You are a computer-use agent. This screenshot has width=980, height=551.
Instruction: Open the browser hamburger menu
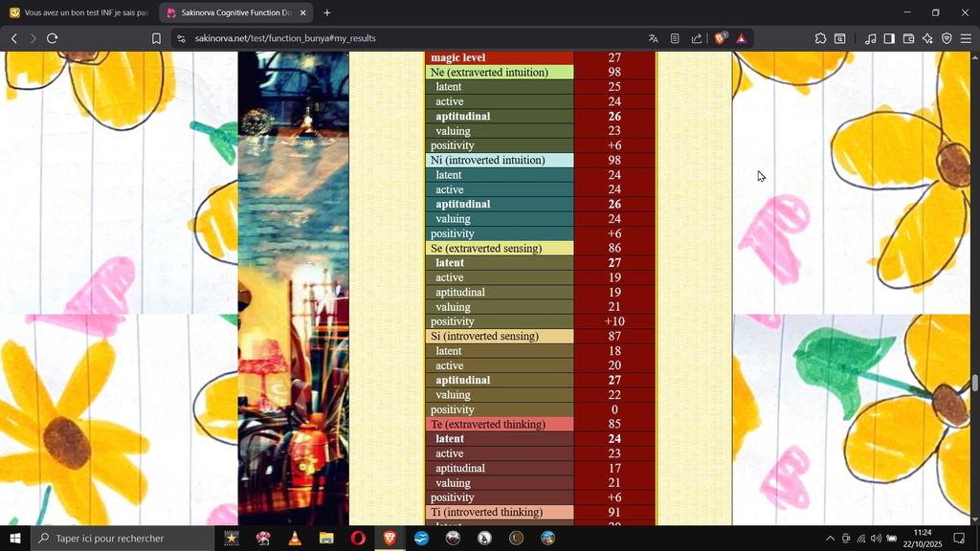pyautogui.click(x=966, y=38)
